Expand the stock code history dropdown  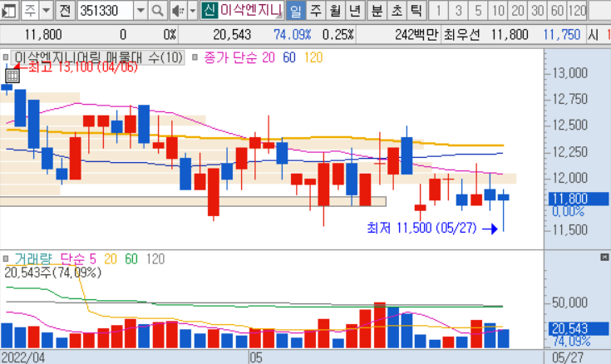pos(140,11)
